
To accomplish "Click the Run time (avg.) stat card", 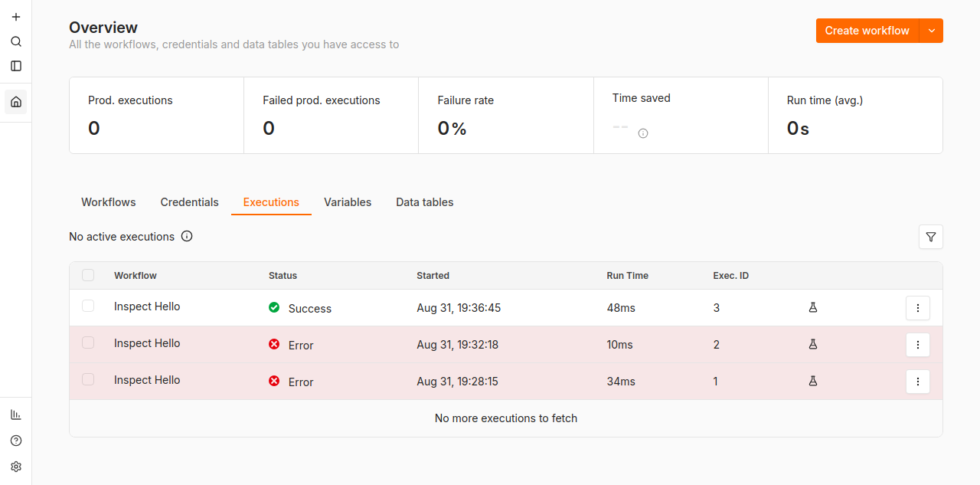I will click(x=855, y=115).
